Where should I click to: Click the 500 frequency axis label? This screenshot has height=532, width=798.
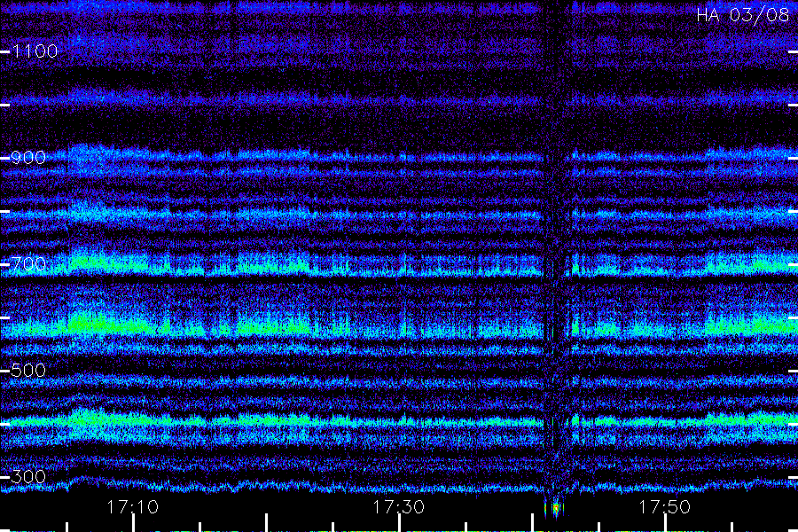click(x=28, y=370)
